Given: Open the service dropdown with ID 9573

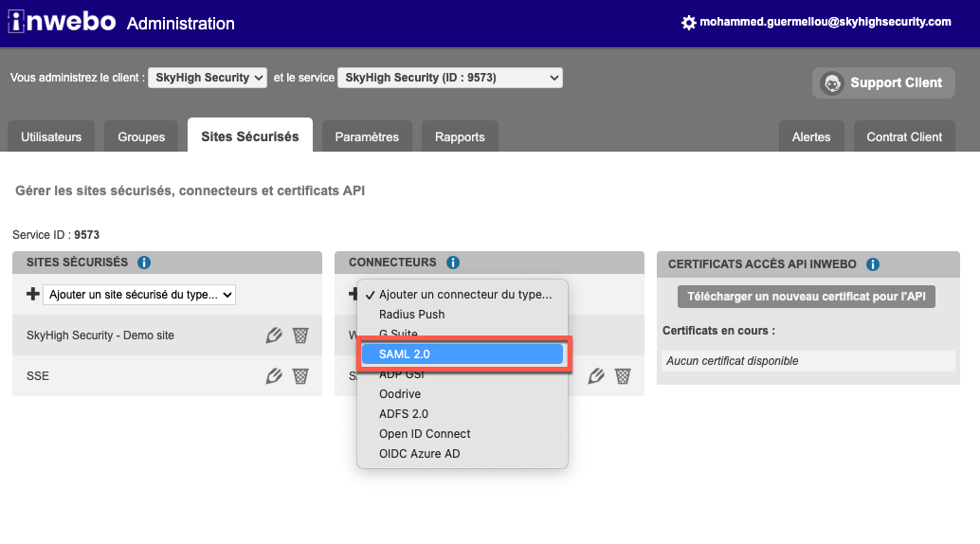Looking at the screenshot, I should click(450, 78).
